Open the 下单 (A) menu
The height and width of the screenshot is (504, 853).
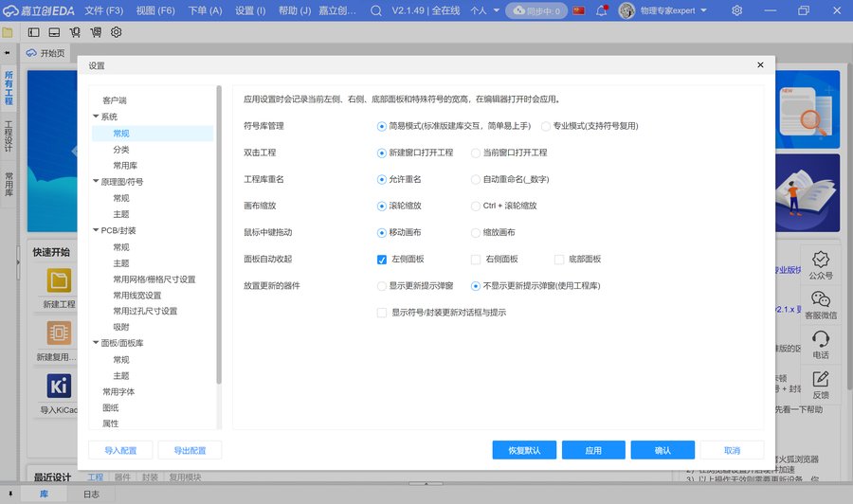pos(205,10)
